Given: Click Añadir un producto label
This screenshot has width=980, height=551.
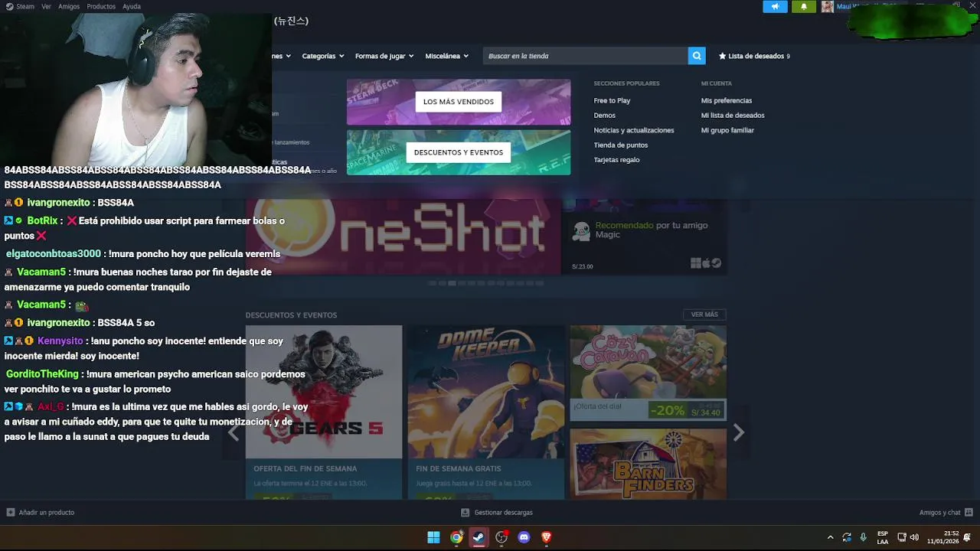Looking at the screenshot, I should click(x=47, y=513).
